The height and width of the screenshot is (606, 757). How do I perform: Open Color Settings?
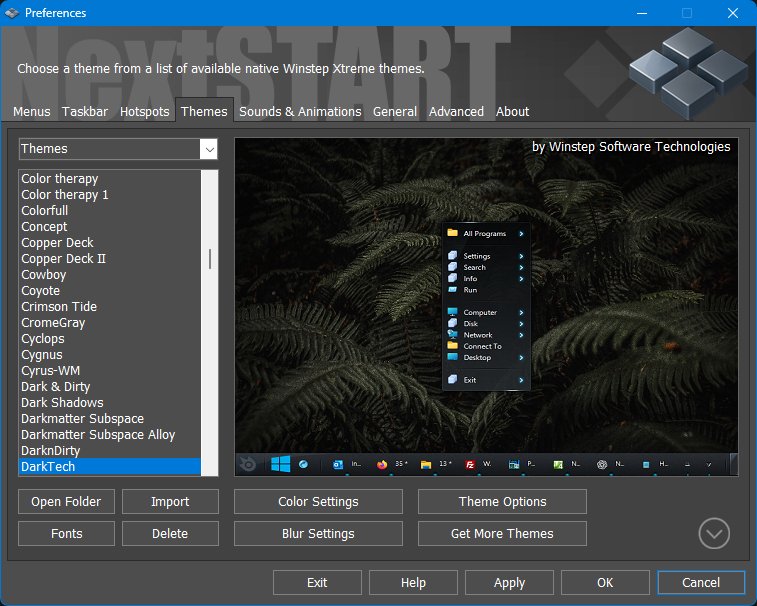(x=318, y=502)
